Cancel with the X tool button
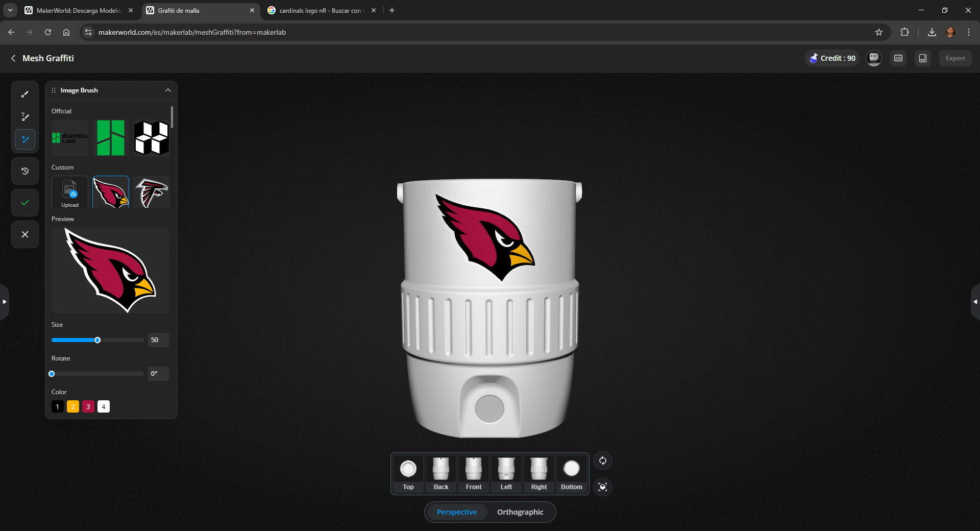 pyautogui.click(x=25, y=234)
